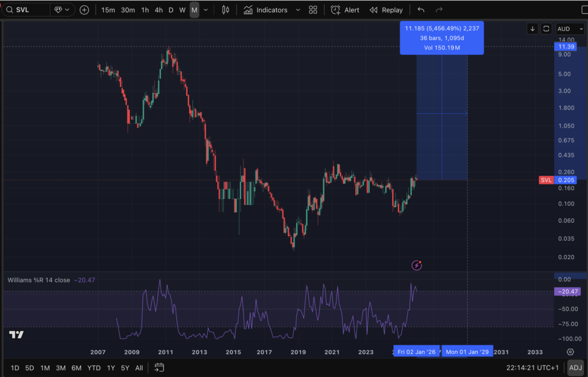Expand the time interval dropdown chevron
Viewport: 588px width, 377px height.
[206, 10]
